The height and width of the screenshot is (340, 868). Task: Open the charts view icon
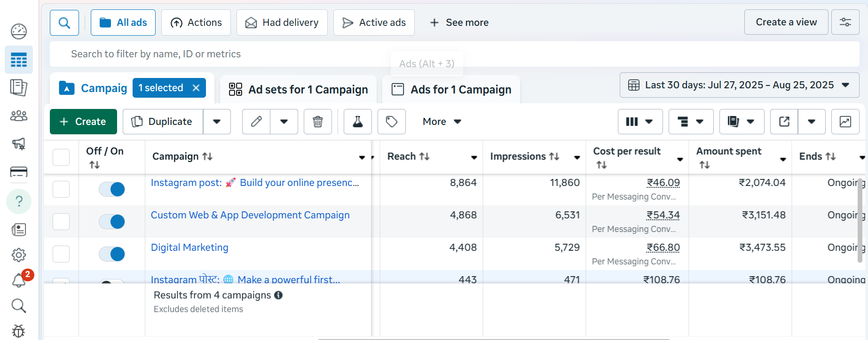tap(845, 122)
